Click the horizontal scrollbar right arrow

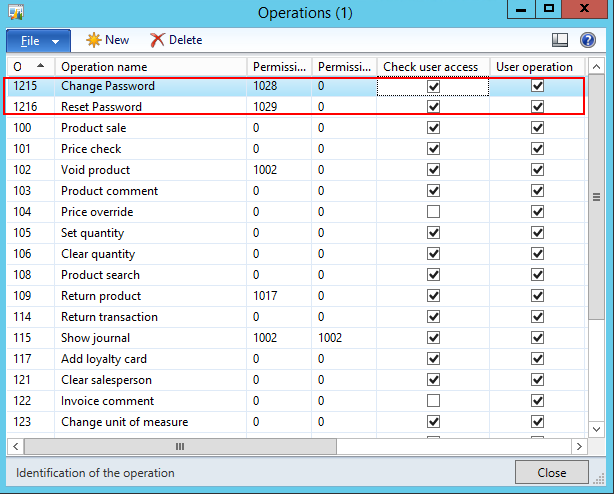pyautogui.click(x=580, y=446)
